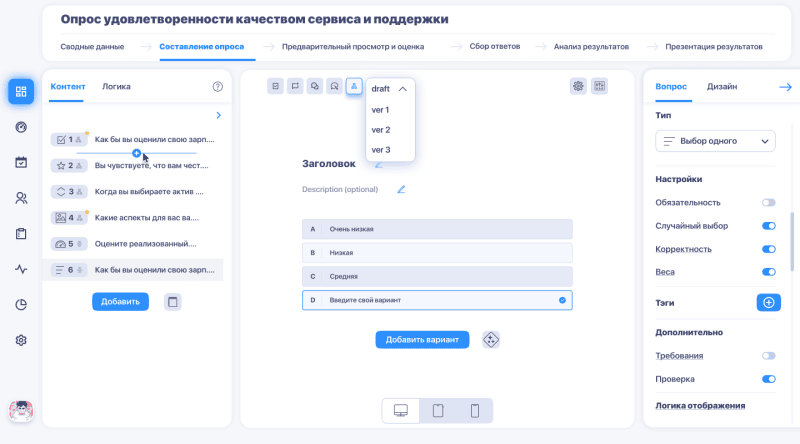Click the speedometer gauge sidebar icon

[x=21, y=127]
